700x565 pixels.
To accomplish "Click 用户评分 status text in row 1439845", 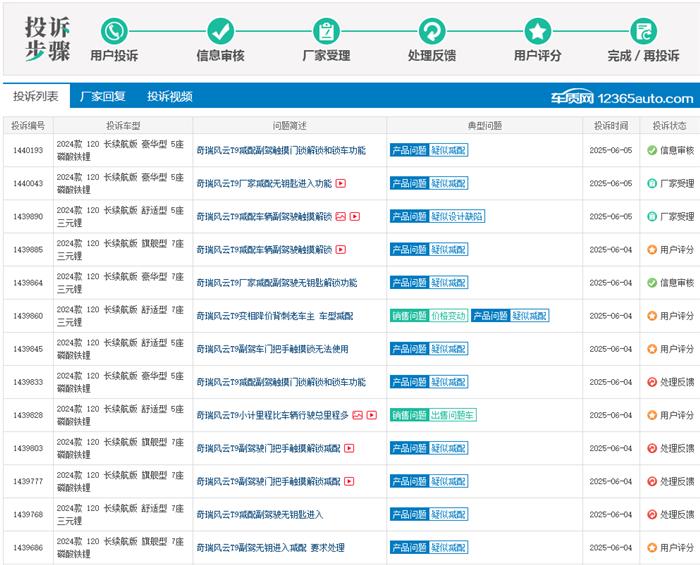I will 677,349.
